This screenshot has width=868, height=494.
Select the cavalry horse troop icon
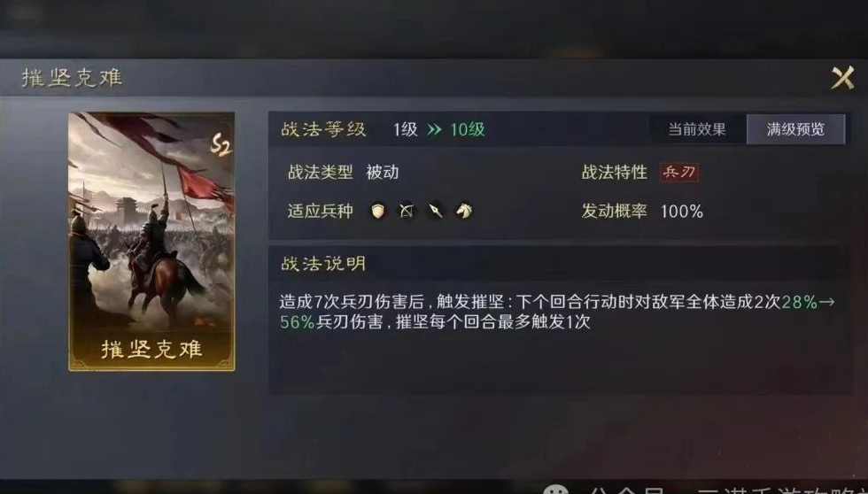[464, 211]
